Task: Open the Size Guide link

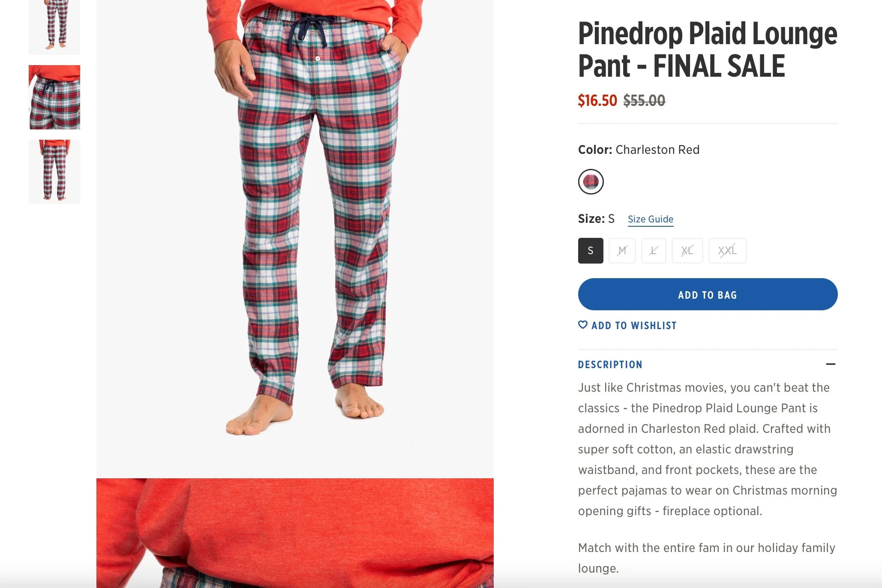Action: tap(651, 219)
